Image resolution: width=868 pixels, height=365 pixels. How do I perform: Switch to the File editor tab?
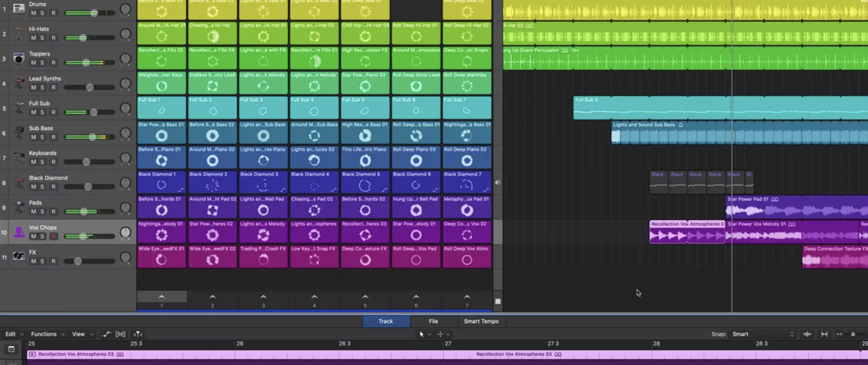pos(433,321)
